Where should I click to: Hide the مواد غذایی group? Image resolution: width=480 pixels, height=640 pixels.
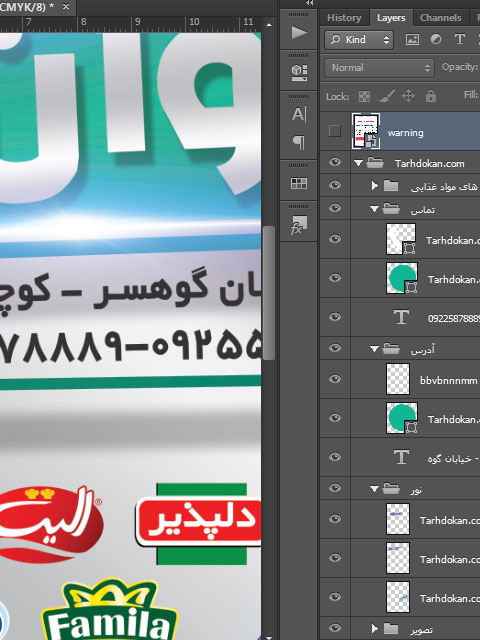point(335,185)
